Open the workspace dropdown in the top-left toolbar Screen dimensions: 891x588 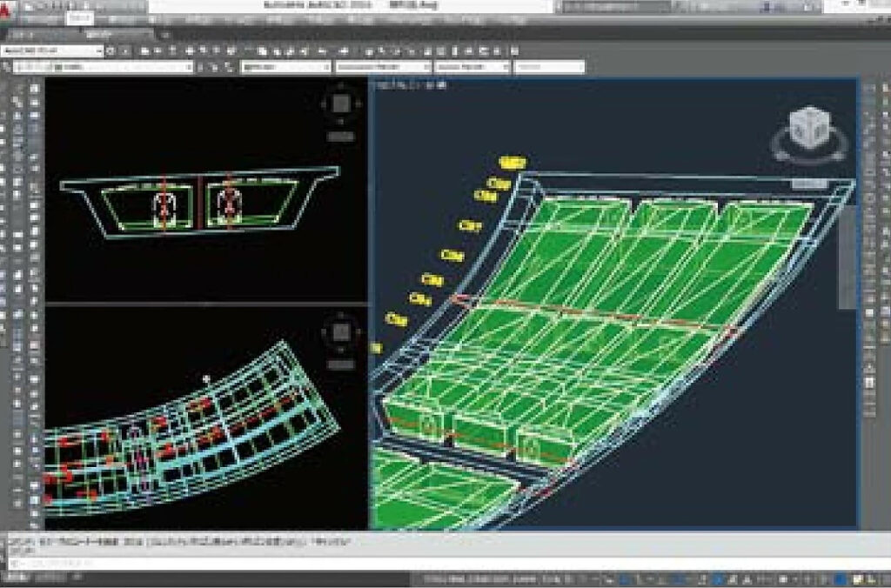click(x=52, y=51)
